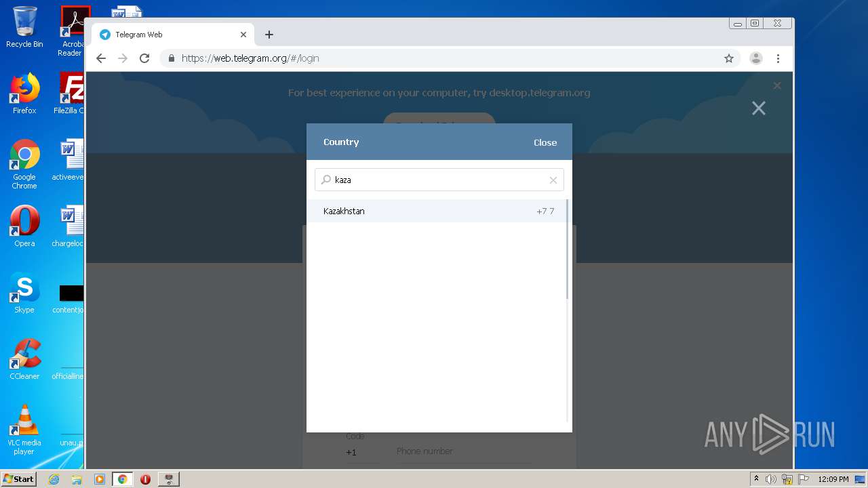The width and height of the screenshot is (868, 488).
Task: Click the +7 7 country code
Action: point(545,211)
